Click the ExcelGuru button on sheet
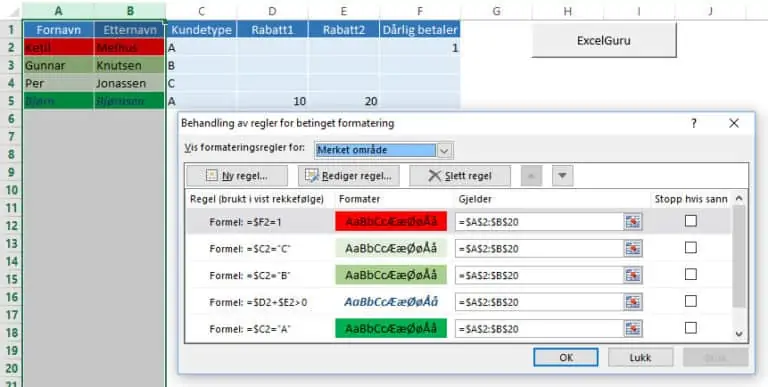Image resolution: width=768 pixels, height=387 pixels. point(603,40)
